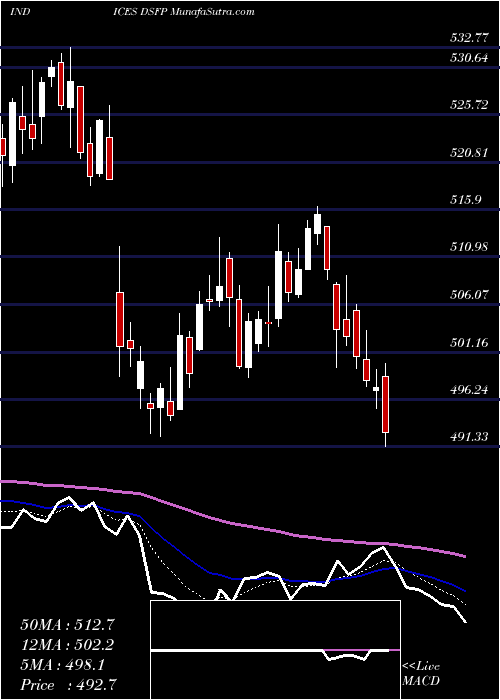Click the last red candlestick near 491.33
The image size is (500, 700).
[x=386, y=404]
